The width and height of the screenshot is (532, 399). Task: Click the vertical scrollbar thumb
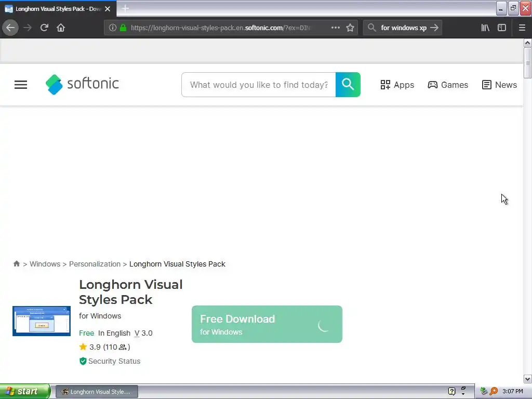(x=527, y=63)
